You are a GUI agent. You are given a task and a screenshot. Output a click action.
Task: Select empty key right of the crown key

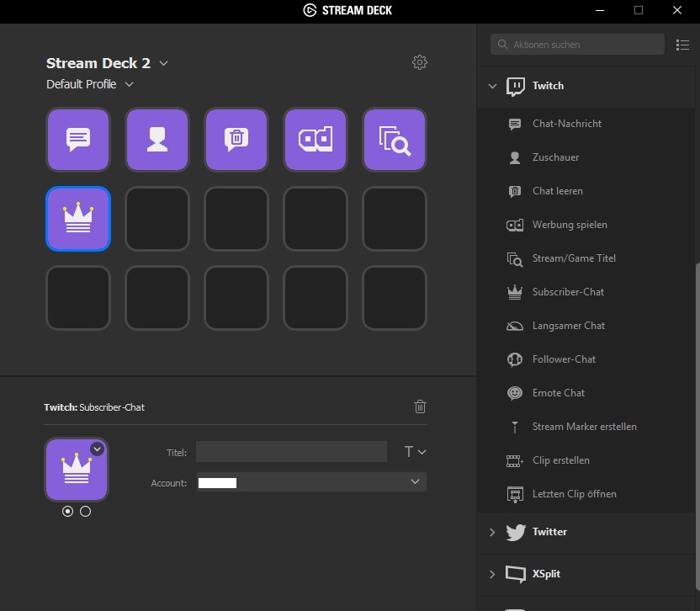(157, 219)
